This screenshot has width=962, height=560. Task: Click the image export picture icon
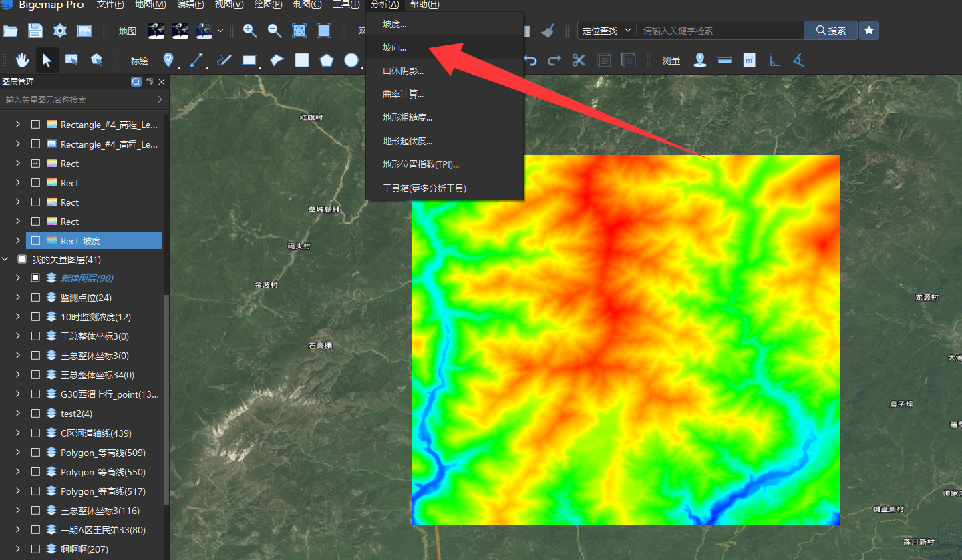pos(85,31)
